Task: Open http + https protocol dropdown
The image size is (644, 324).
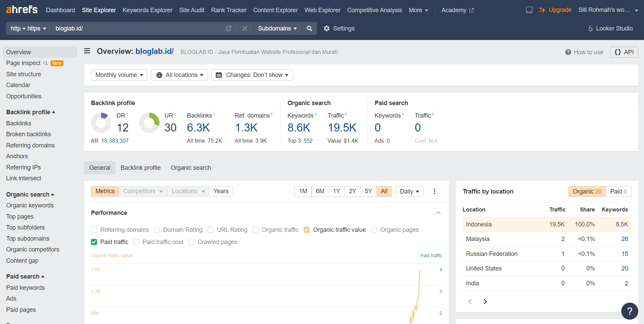Action: coord(29,28)
